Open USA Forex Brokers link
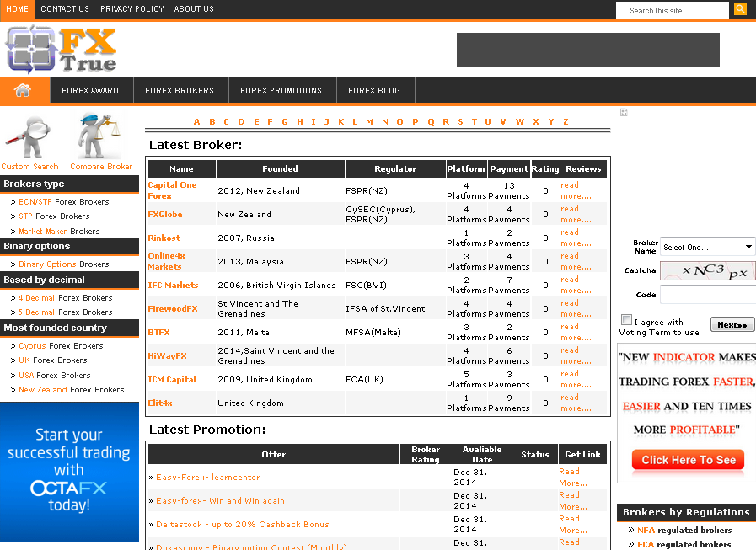This screenshot has width=756, height=550. pyautogui.click(x=55, y=375)
